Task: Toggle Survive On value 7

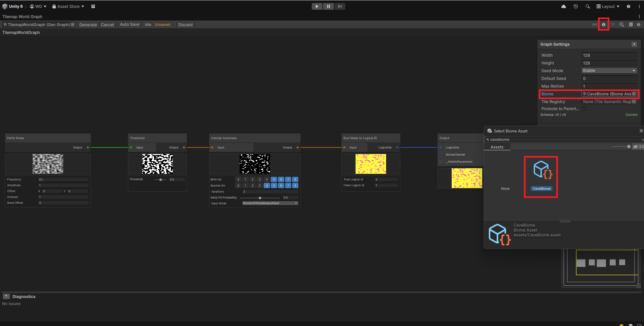Action: (x=288, y=186)
